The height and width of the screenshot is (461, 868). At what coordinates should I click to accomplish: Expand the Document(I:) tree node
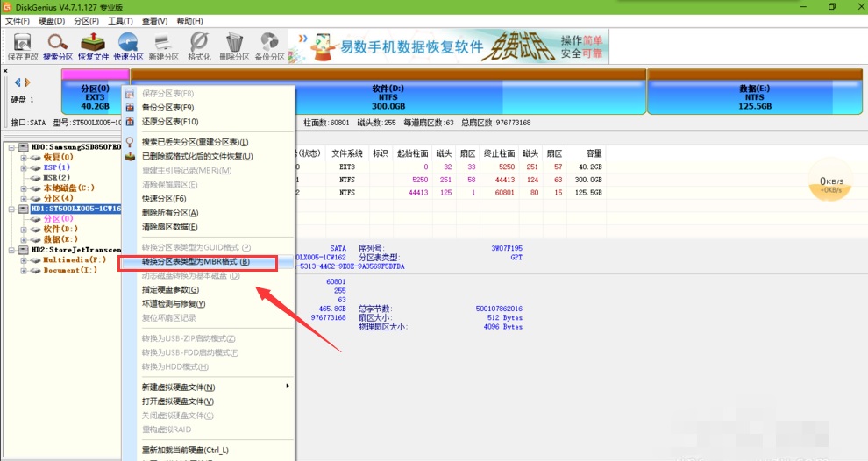24,271
